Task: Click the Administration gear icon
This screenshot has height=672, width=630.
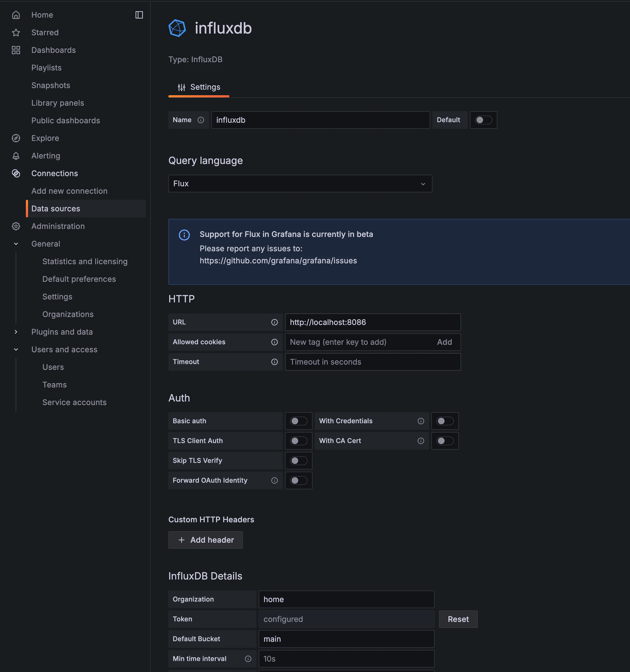Action: pos(16,226)
